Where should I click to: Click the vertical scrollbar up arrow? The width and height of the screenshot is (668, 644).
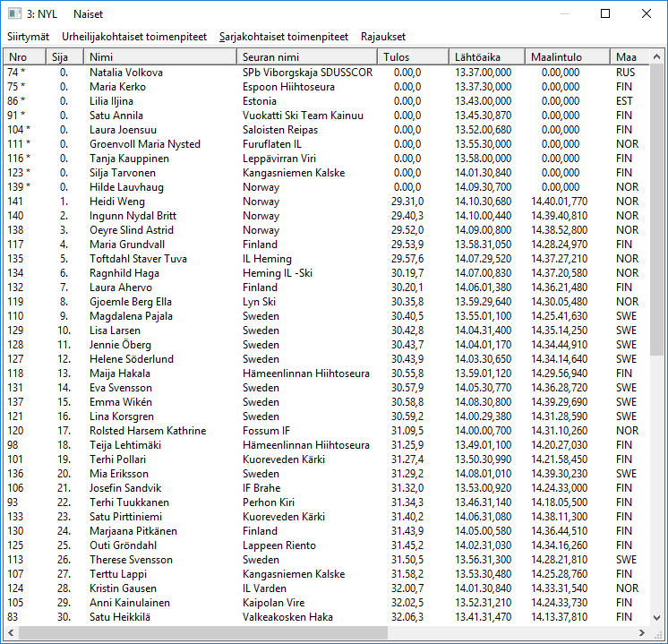(656, 56)
